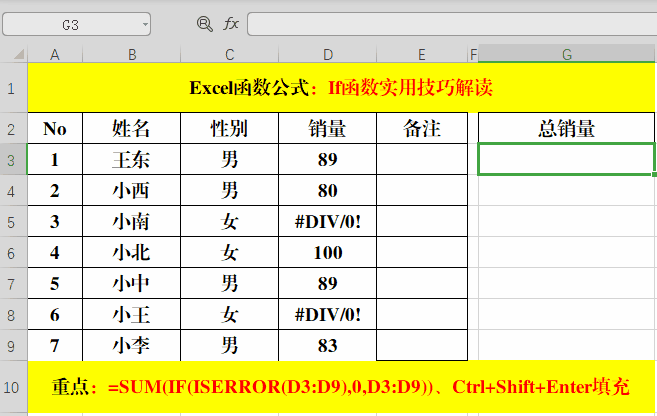Screen dimensions: 657x416
Task: Select column B header
Action: [x=132, y=54]
